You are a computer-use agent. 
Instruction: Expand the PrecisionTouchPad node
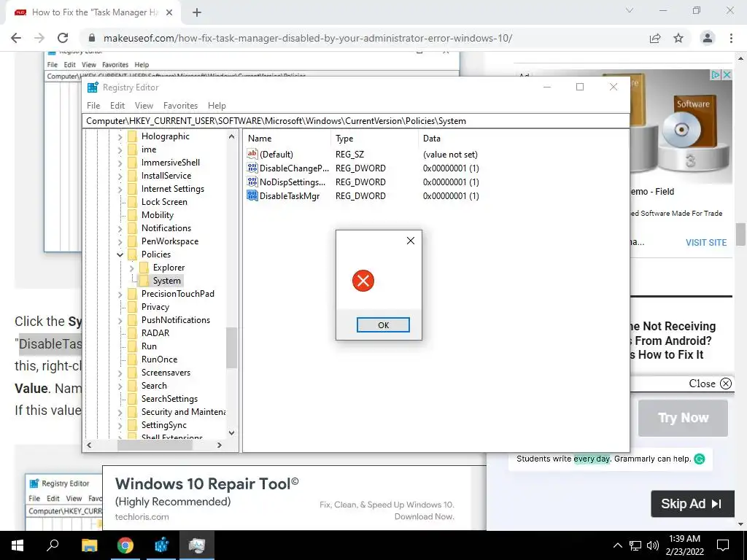pyautogui.click(x=120, y=295)
